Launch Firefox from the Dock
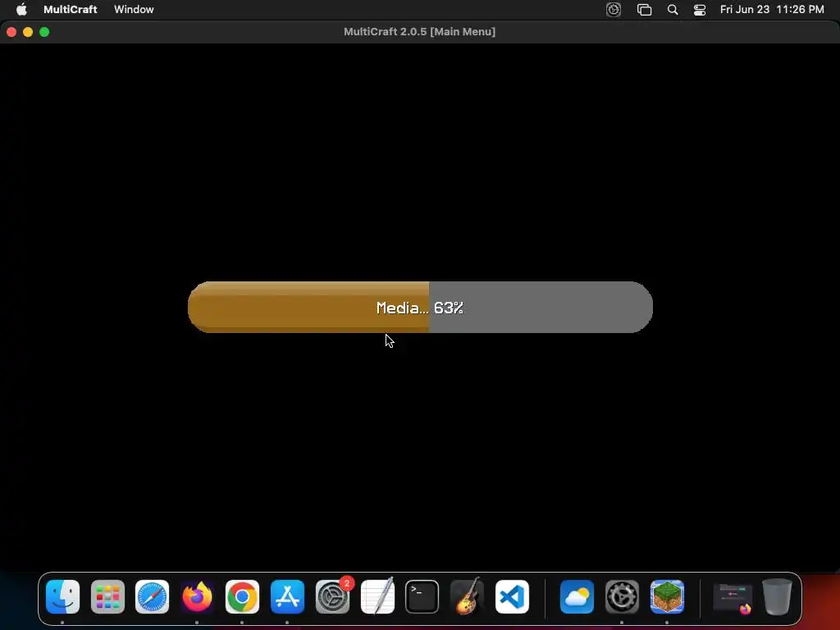 197,596
